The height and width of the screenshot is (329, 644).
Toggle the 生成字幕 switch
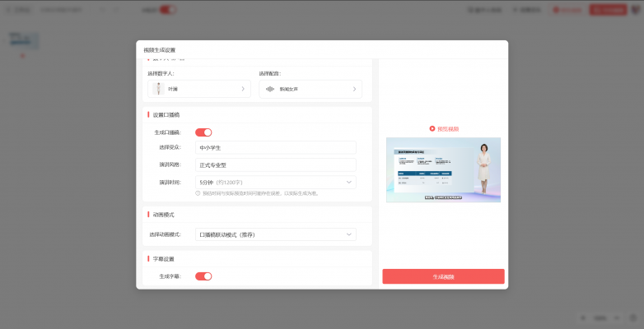coord(203,276)
